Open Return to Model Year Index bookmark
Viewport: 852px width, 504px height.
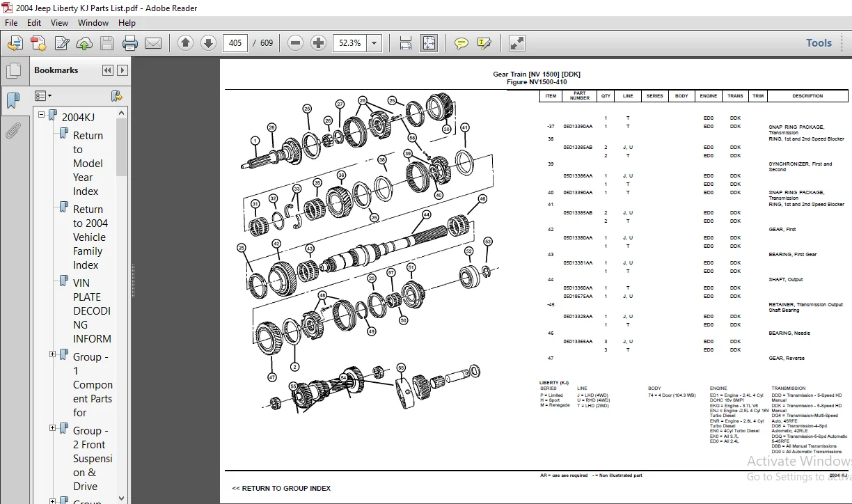coord(88,164)
